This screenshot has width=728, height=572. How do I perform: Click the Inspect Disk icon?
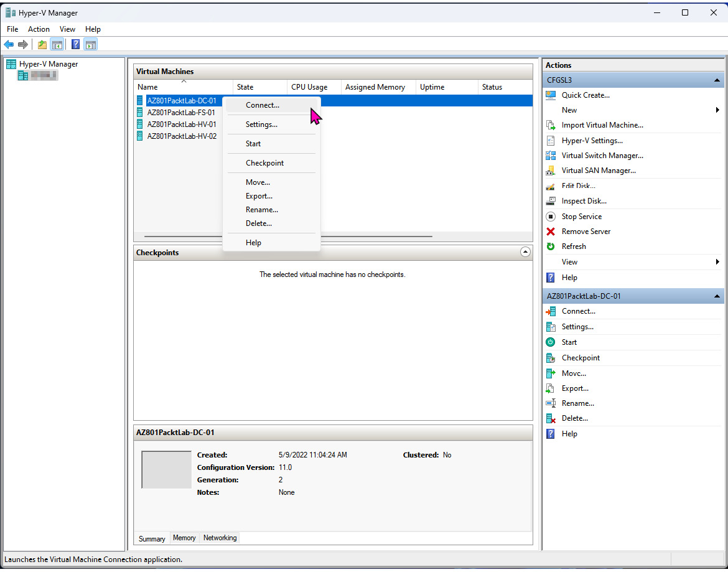point(551,201)
